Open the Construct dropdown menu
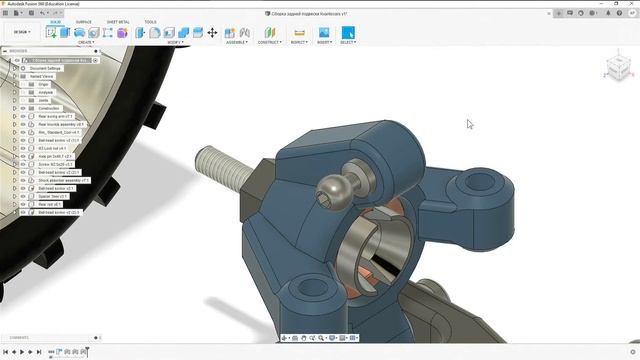The image size is (640, 360). pos(270,42)
